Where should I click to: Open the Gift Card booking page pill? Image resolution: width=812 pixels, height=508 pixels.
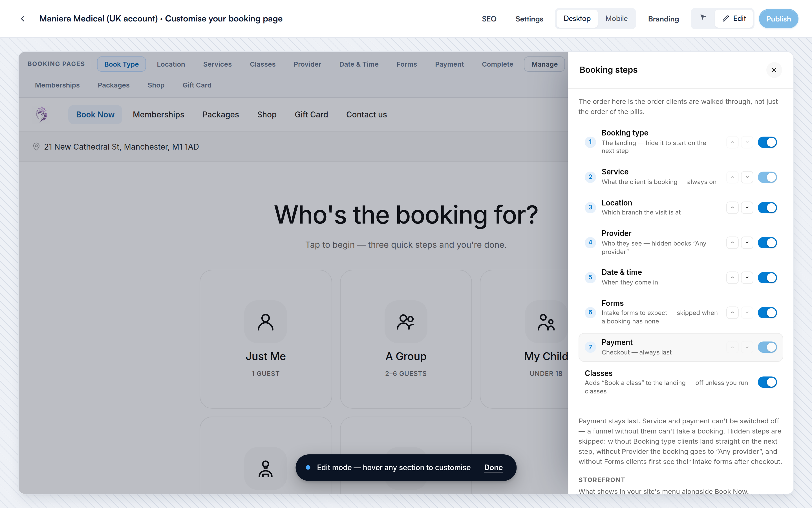(x=197, y=85)
